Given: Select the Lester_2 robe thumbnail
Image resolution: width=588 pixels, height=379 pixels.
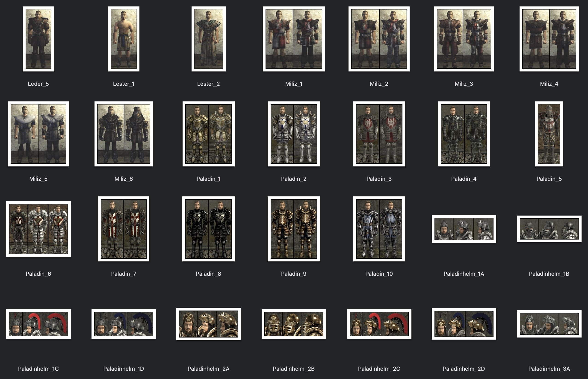Looking at the screenshot, I should click(208, 39).
